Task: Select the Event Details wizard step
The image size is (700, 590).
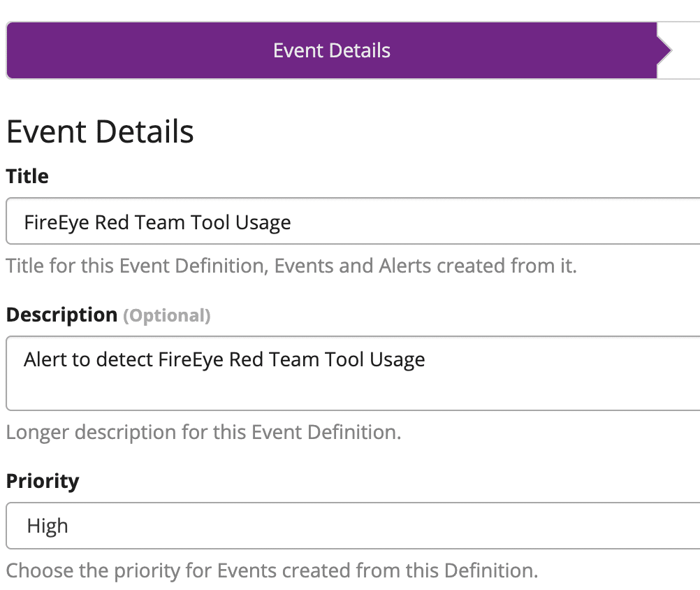Action: point(331,50)
